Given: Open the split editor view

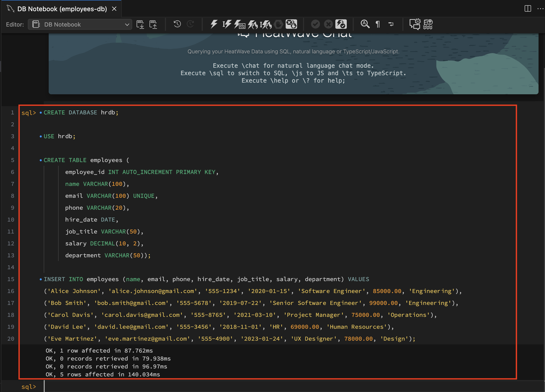Looking at the screenshot, I should point(528,9).
